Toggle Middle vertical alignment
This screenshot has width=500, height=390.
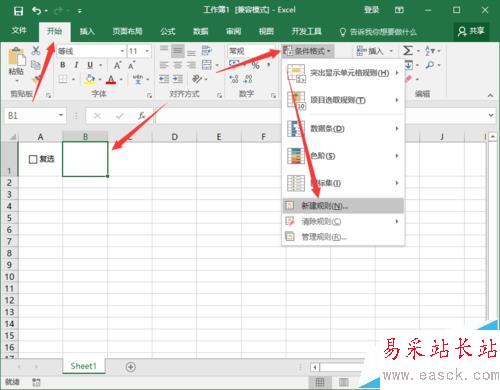tap(178, 51)
